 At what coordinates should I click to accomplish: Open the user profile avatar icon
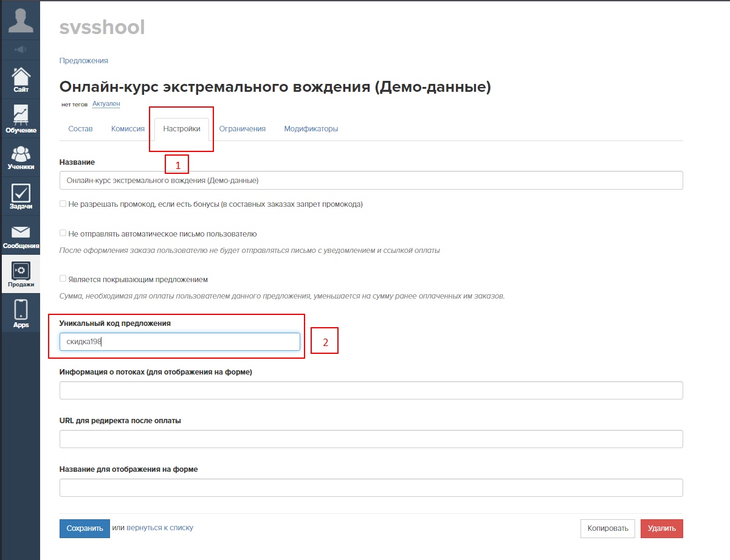pos(20,19)
